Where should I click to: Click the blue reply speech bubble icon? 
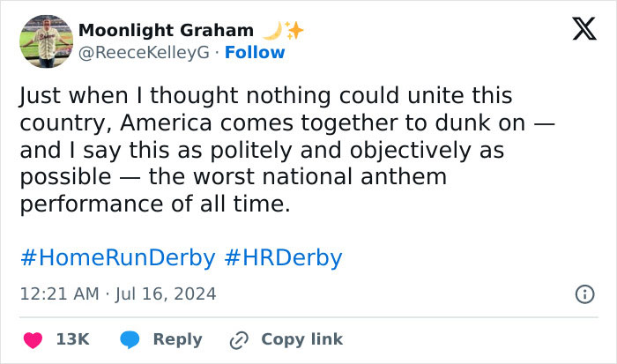130,339
